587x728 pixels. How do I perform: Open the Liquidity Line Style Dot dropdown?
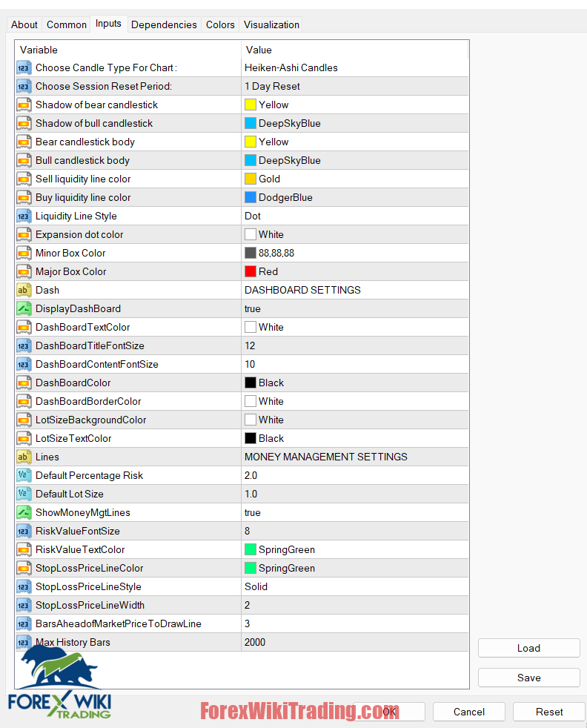click(x=354, y=216)
